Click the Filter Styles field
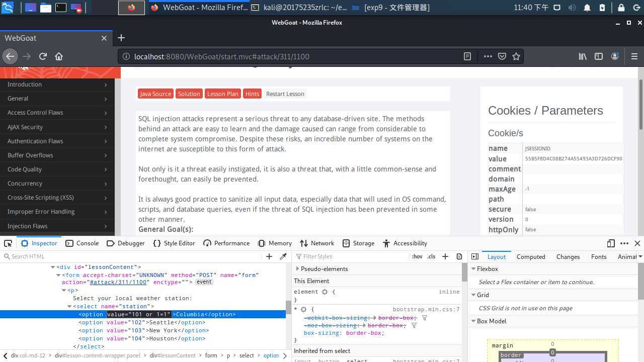The image size is (644, 362). click(x=352, y=256)
